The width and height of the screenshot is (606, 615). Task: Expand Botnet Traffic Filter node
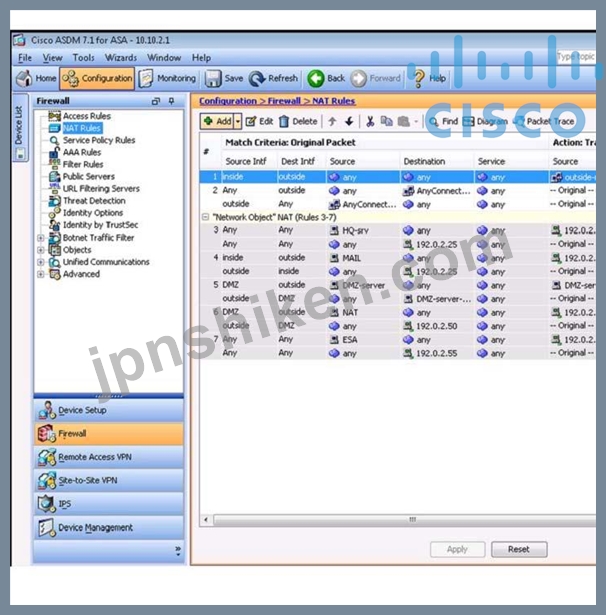40,238
